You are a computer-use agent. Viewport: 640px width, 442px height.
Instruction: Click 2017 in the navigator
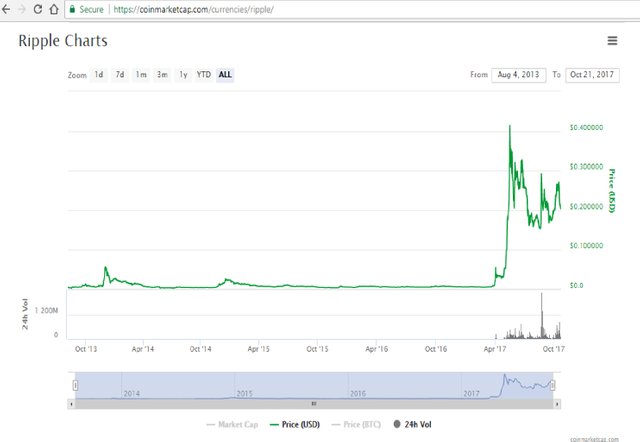471,393
